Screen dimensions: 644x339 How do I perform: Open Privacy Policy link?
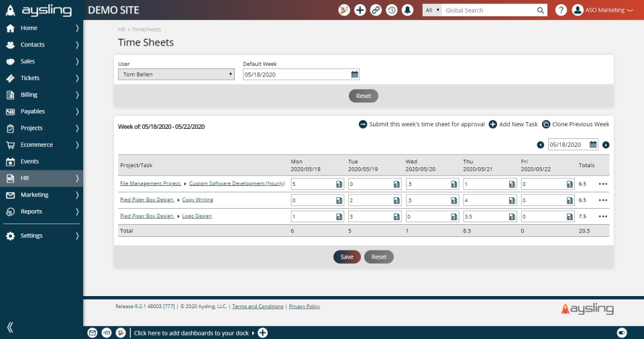tap(305, 307)
